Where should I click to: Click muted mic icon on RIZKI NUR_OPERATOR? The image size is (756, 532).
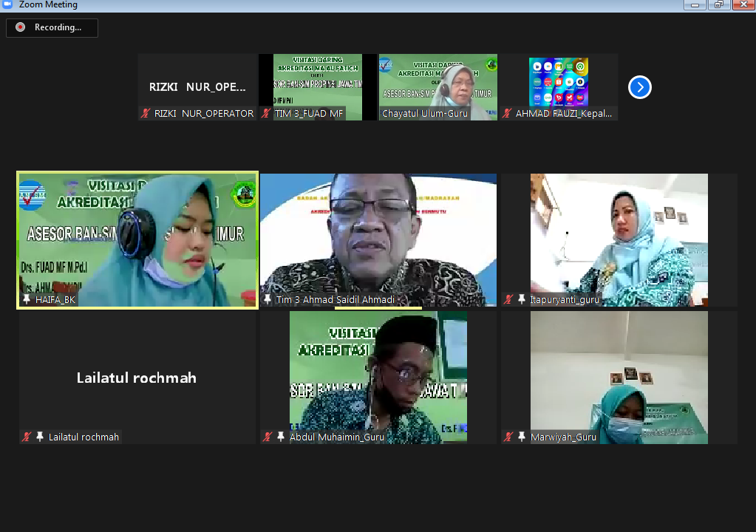pos(146,114)
